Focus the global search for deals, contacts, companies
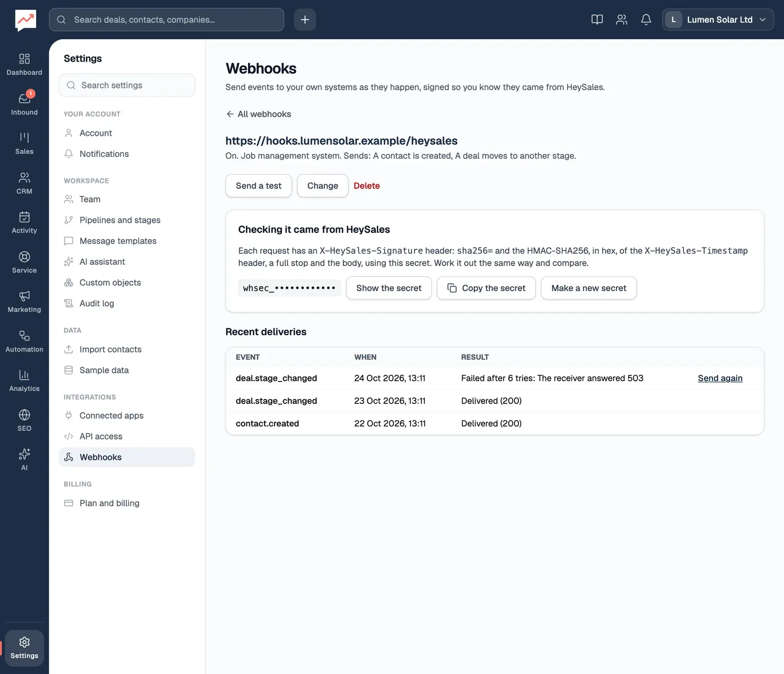Image resolution: width=784 pixels, height=674 pixels. (x=167, y=20)
